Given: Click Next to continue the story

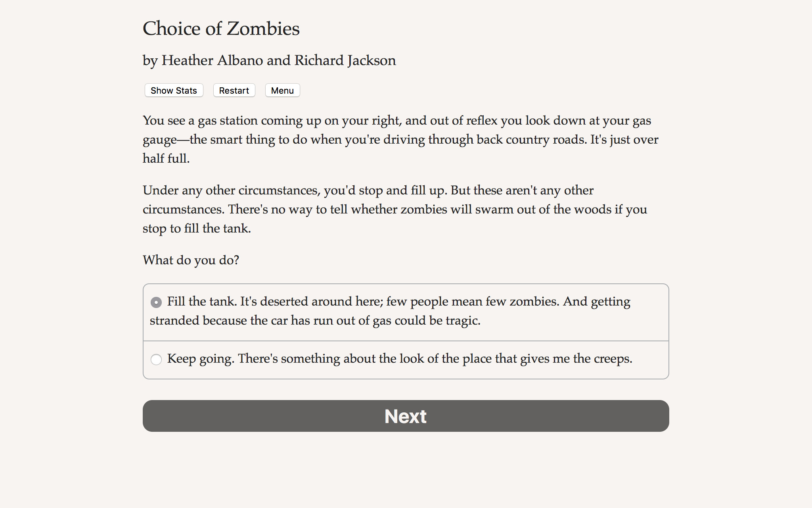Looking at the screenshot, I should click(x=406, y=416).
